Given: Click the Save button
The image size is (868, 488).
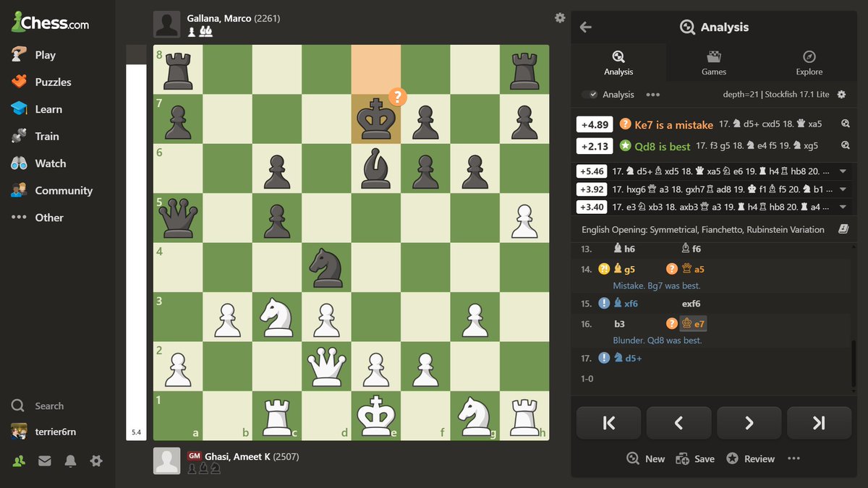Looking at the screenshot, I should [694, 458].
